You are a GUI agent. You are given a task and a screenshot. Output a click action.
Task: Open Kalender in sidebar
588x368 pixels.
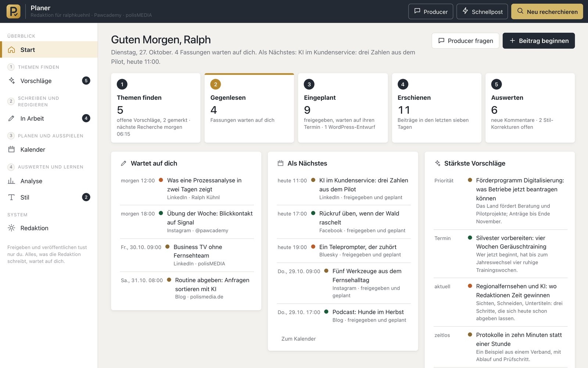(49, 149)
